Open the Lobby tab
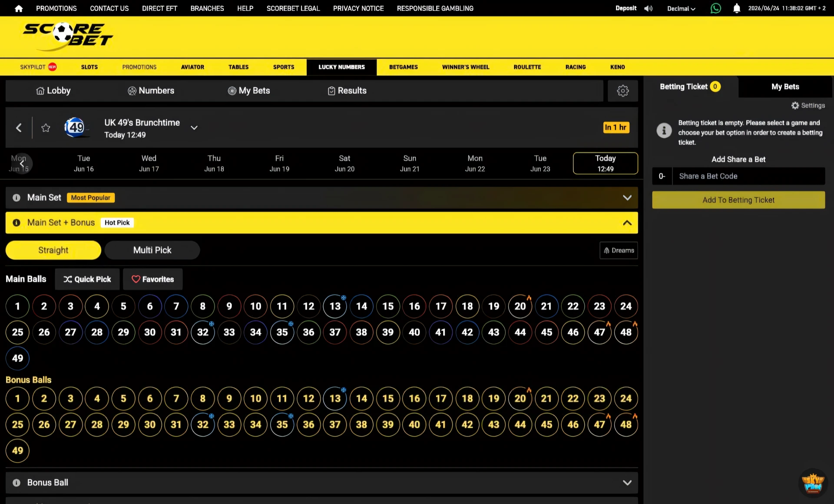 pyautogui.click(x=53, y=91)
